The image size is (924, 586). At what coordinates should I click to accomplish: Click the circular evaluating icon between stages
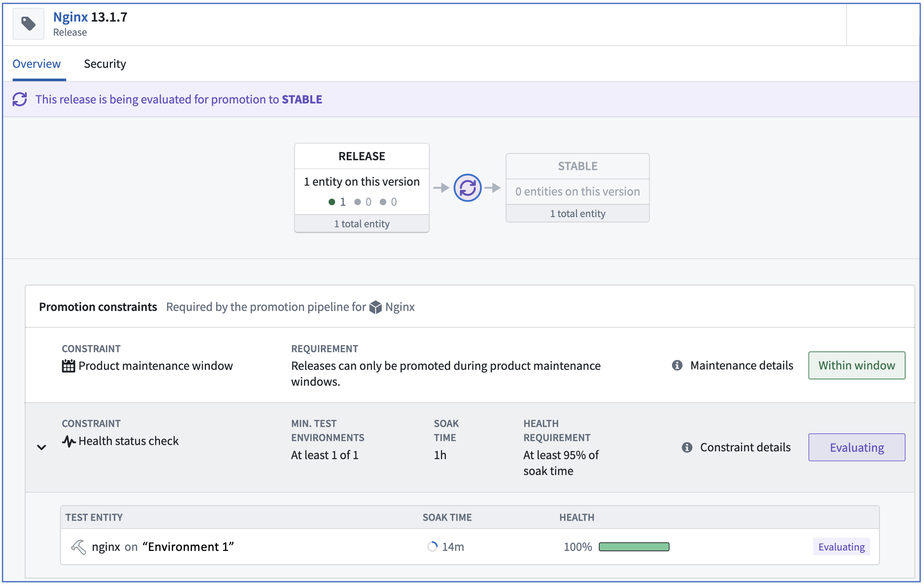pyautogui.click(x=467, y=188)
